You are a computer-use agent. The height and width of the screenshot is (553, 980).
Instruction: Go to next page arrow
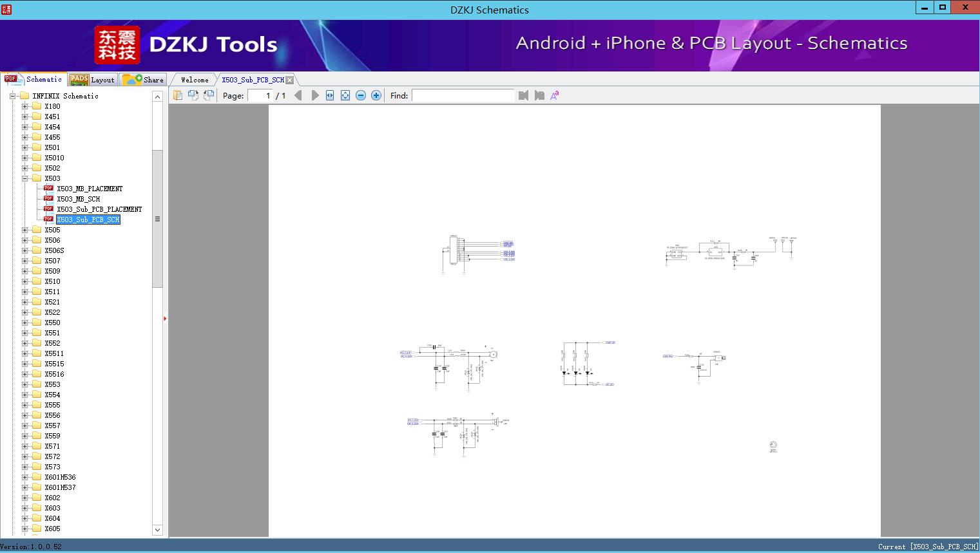click(315, 95)
